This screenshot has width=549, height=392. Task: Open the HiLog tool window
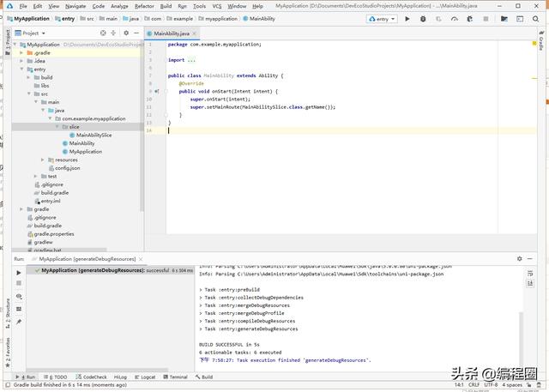pyautogui.click(x=120, y=377)
